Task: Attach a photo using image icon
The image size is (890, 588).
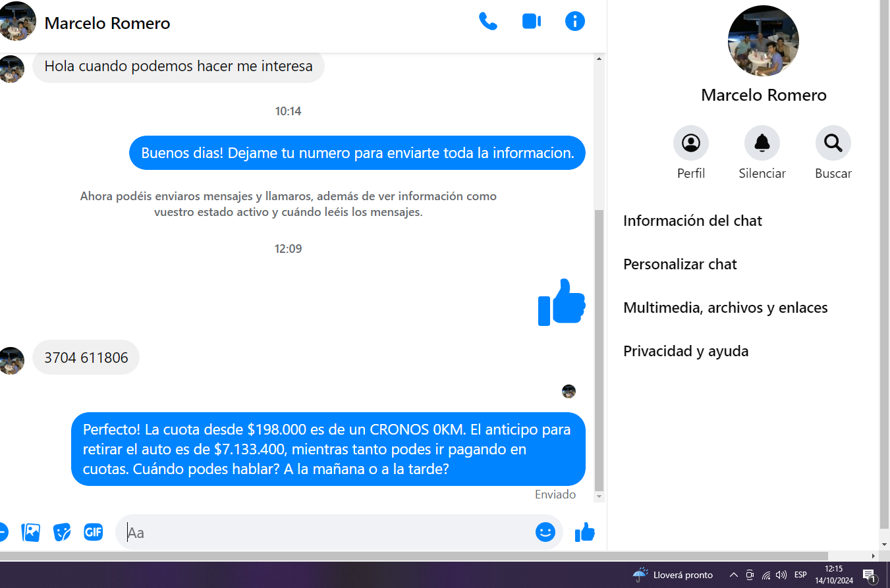Action: 31,532
